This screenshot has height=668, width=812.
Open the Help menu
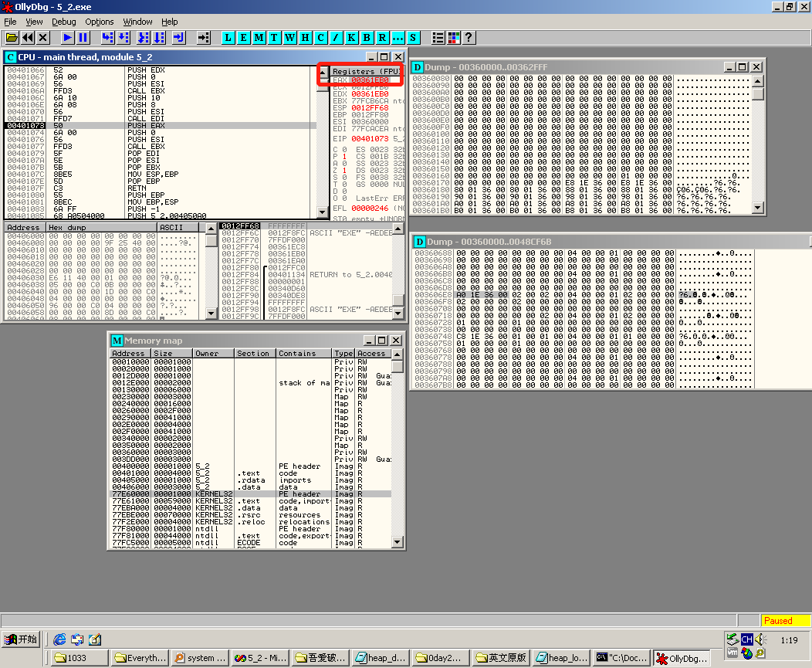click(169, 22)
